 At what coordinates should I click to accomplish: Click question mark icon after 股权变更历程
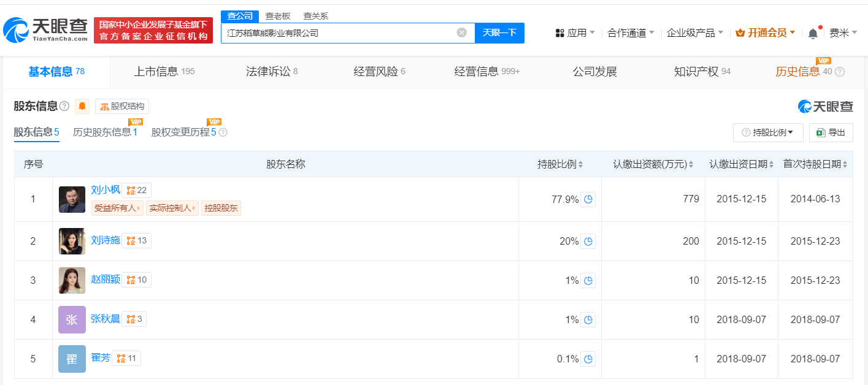(x=223, y=132)
